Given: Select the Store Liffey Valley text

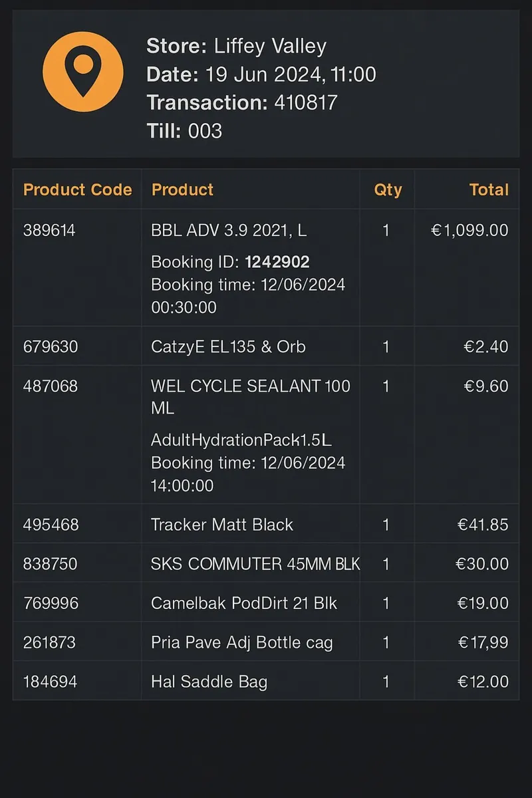Looking at the screenshot, I should point(236,47).
